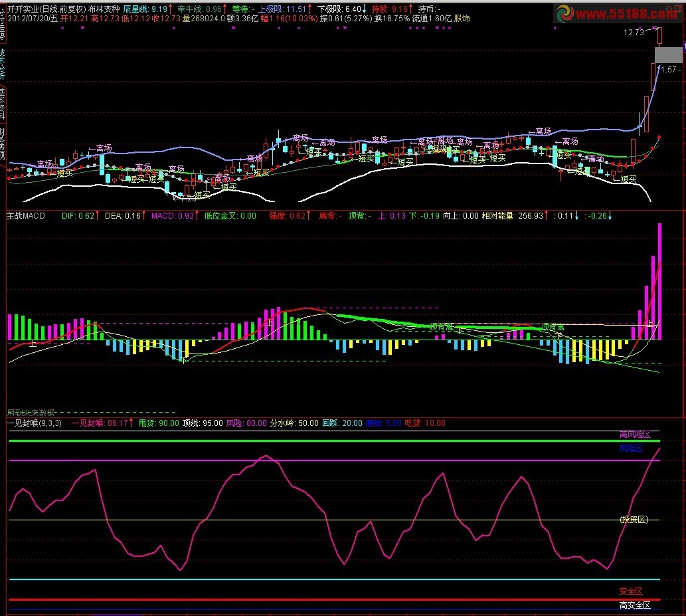Select the turnover amount 额3.36亿
The height and width of the screenshot is (616, 686).
coord(242,19)
